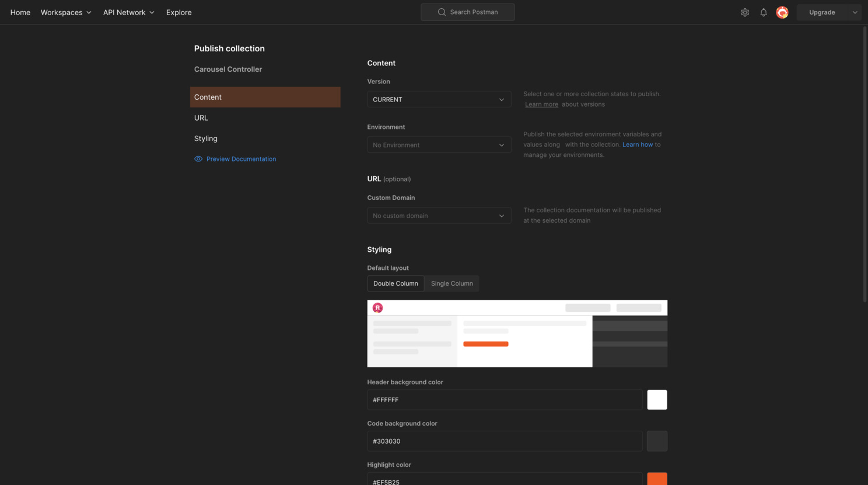Click the double column layout preview image

click(517, 333)
